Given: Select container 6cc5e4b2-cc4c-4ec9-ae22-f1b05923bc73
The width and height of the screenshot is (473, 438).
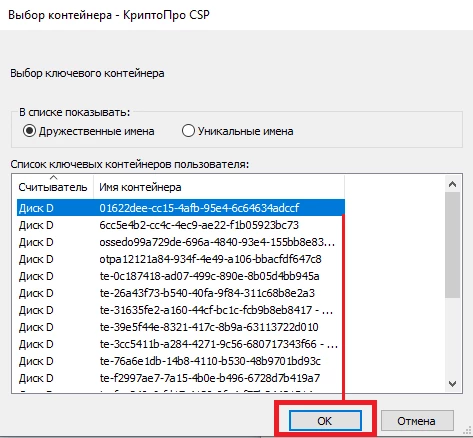Looking at the screenshot, I should (181, 225).
